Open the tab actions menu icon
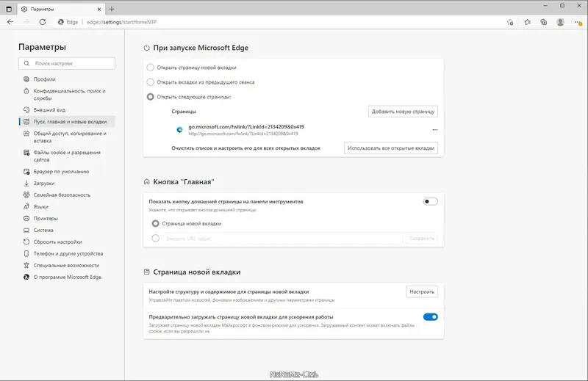This screenshot has width=588, height=381. pyautogui.click(x=10, y=7)
